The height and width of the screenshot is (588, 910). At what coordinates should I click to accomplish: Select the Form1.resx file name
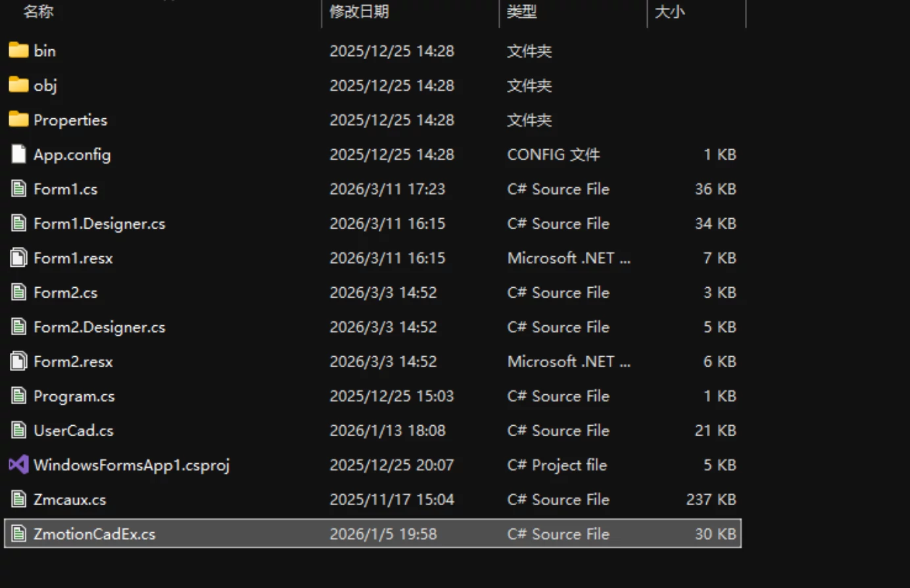coord(73,258)
